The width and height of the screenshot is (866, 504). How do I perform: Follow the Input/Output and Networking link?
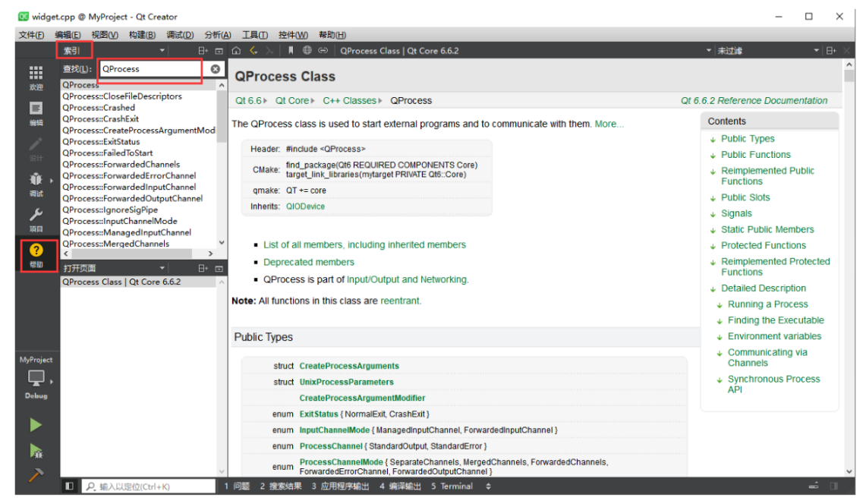click(x=408, y=279)
